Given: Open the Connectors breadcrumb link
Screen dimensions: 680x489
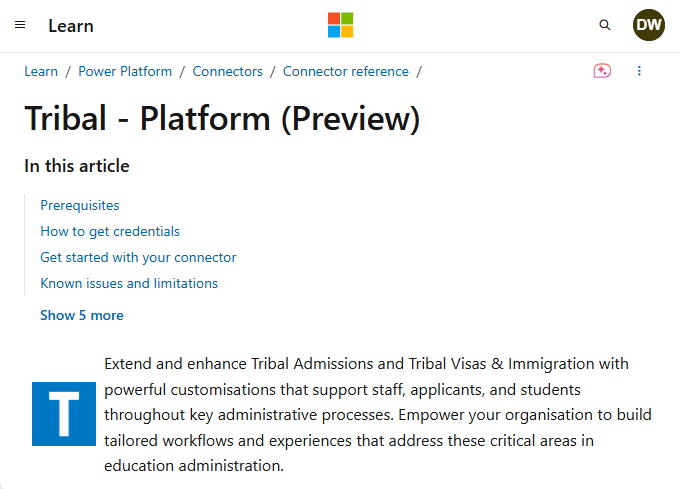Looking at the screenshot, I should tap(227, 71).
